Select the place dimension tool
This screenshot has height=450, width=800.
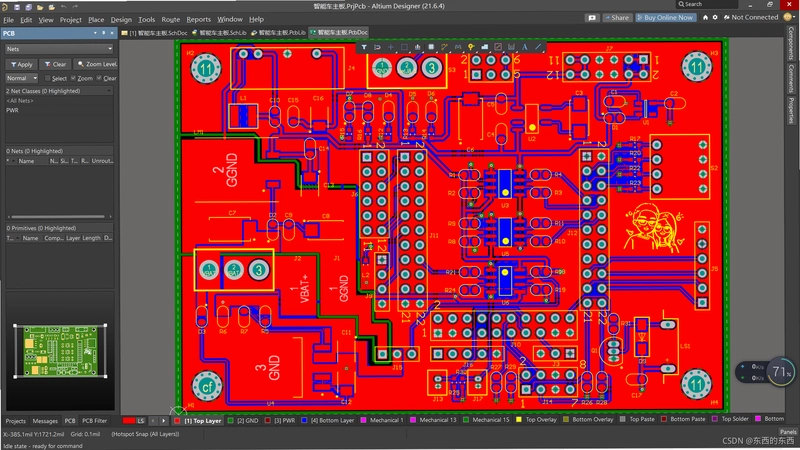pyautogui.click(x=511, y=47)
